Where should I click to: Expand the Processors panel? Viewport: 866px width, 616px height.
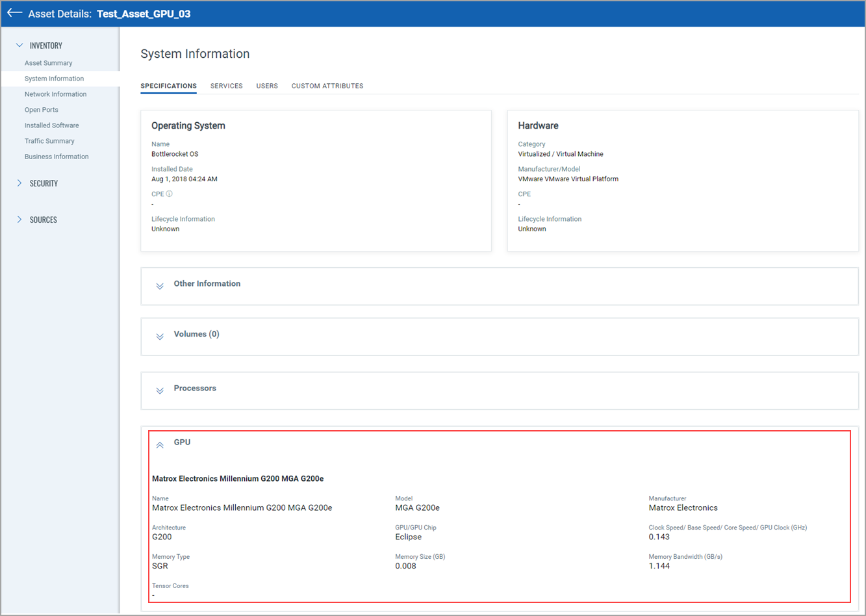(160, 391)
